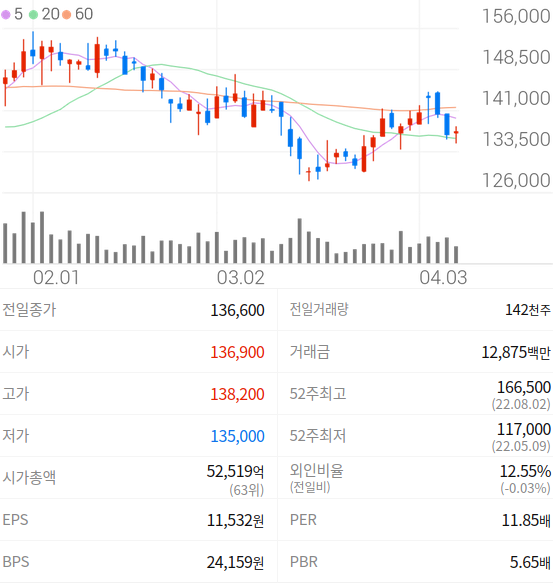Click the PBR row label
The height and width of the screenshot is (583, 553).
(303, 562)
